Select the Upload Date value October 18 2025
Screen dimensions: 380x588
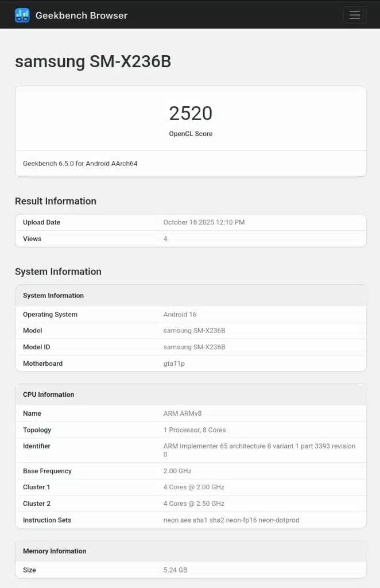tap(204, 222)
